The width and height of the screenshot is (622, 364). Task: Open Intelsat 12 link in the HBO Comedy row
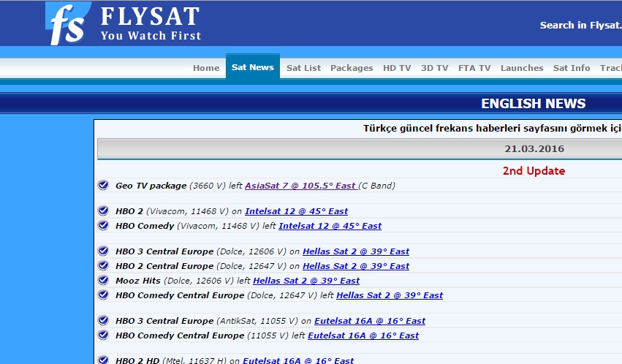pyautogui.click(x=330, y=226)
